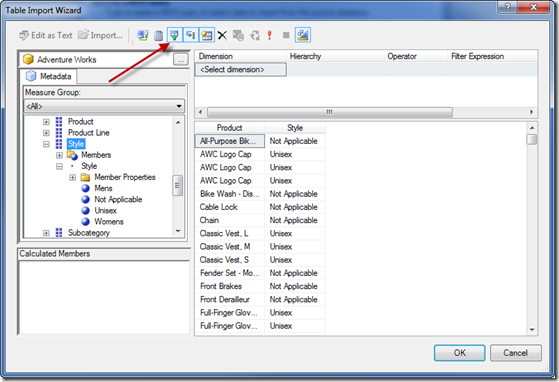Click the blue sphere icon beside Womens
Viewport: 559px width, 382px height.
tap(86, 222)
